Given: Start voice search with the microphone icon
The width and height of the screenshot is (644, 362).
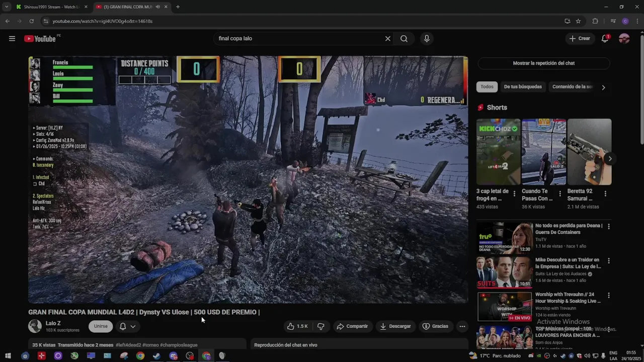Looking at the screenshot, I should point(427,39).
